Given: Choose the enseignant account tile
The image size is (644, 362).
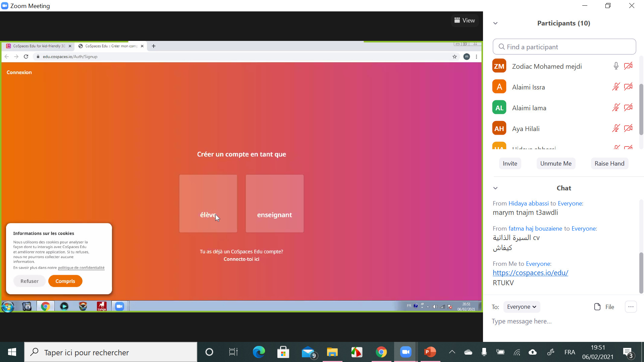Looking at the screenshot, I should coord(275,203).
